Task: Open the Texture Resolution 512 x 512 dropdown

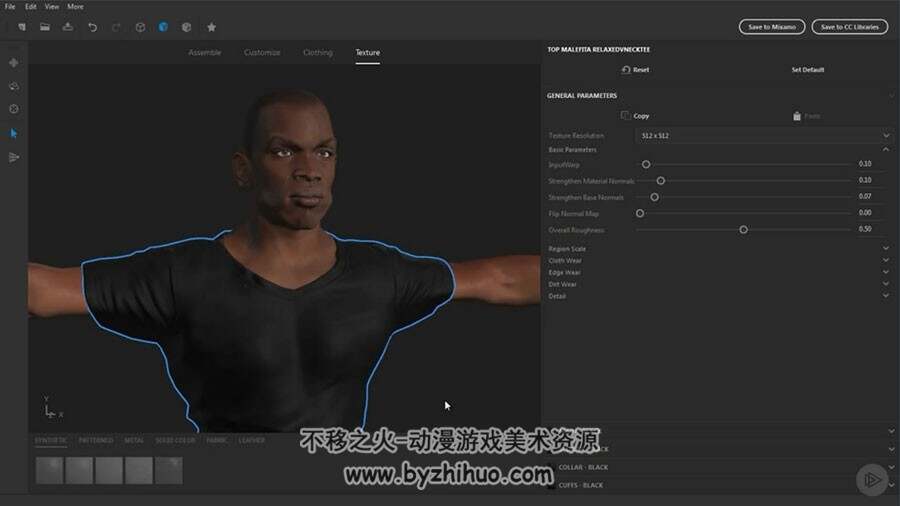Action: tap(764, 135)
